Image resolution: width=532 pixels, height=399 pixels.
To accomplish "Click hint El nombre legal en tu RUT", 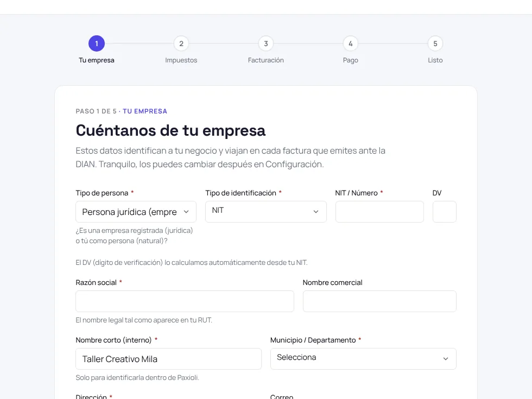I will pos(144,320).
